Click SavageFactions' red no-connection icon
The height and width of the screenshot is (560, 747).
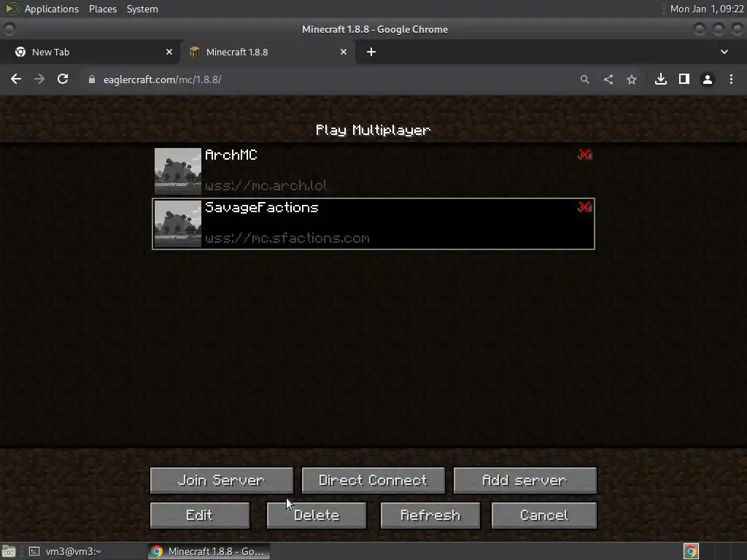tap(584, 207)
